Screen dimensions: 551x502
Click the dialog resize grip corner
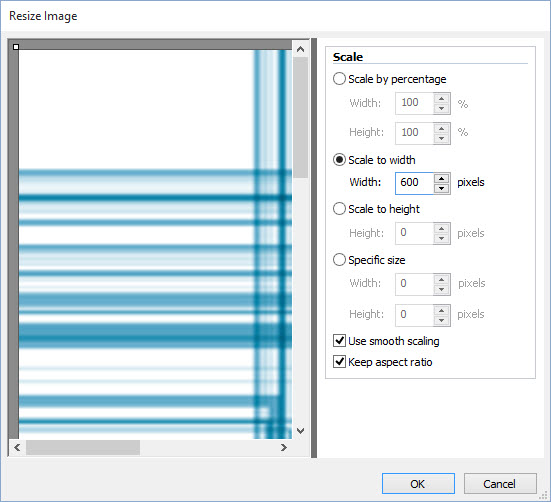coord(543,495)
